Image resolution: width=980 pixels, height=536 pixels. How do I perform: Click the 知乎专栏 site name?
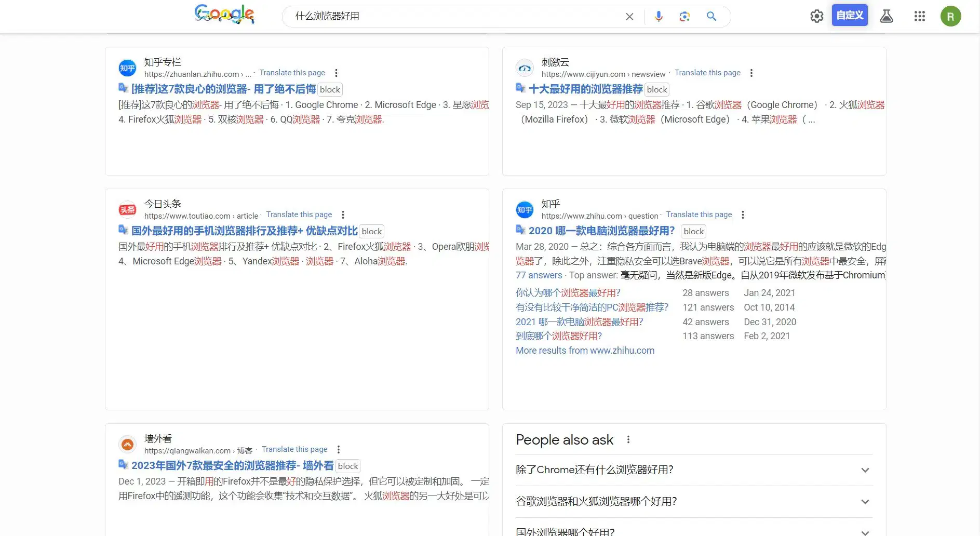point(163,62)
